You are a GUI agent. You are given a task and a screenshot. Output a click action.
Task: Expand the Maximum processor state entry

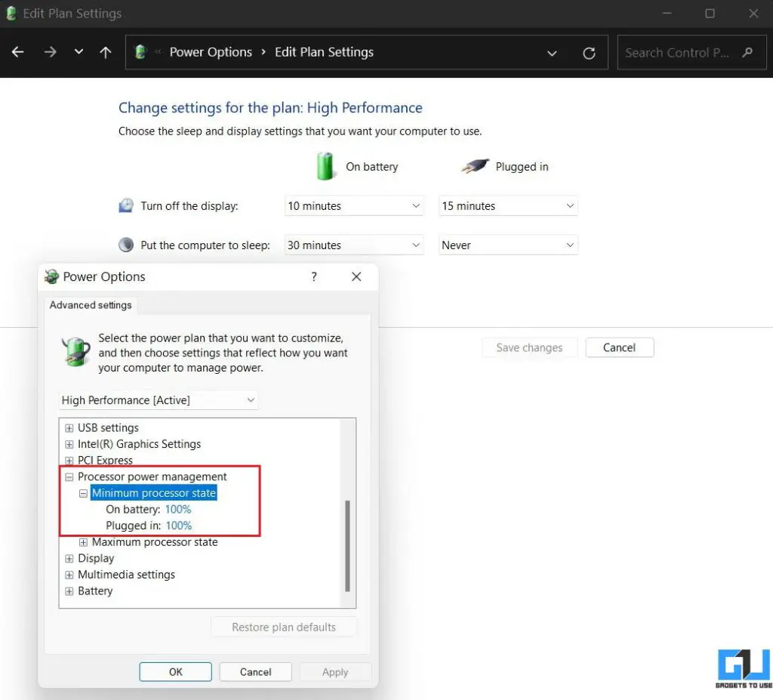(83, 541)
